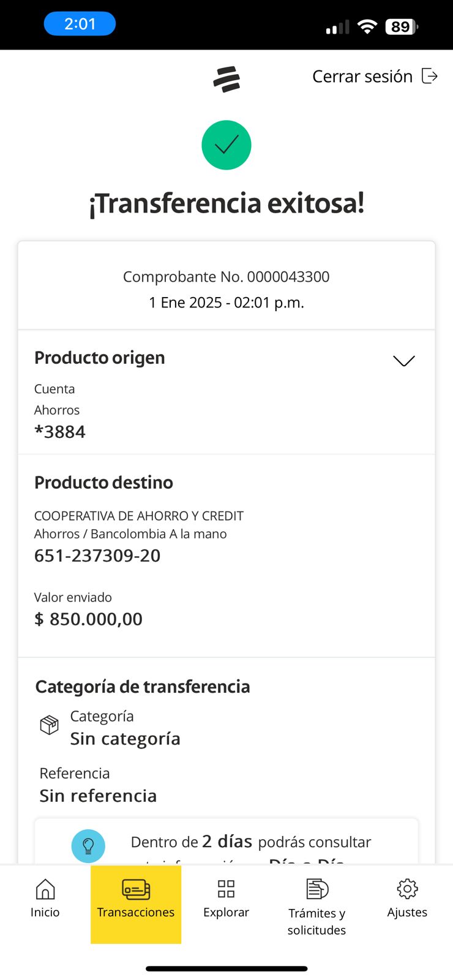Viewport: 453px width, 980px height.
Task: Tap the Valor enviado amount $ 850.000,00
Action: 89,619
